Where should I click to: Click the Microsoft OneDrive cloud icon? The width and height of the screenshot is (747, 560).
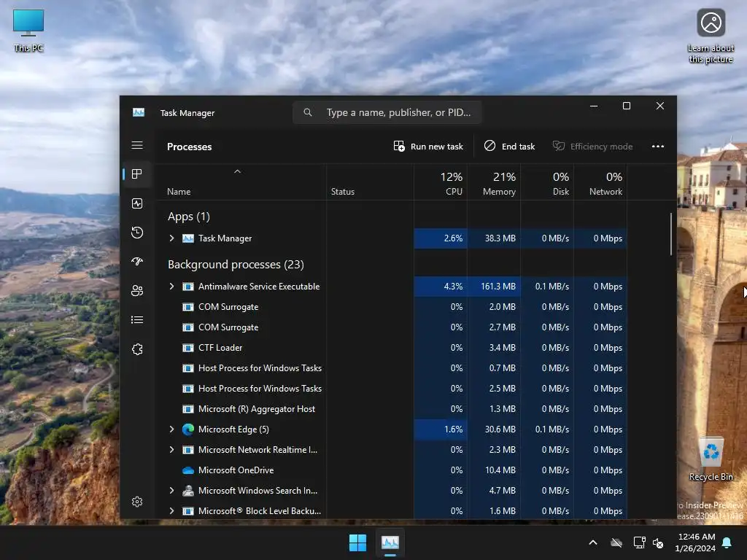[x=188, y=470]
